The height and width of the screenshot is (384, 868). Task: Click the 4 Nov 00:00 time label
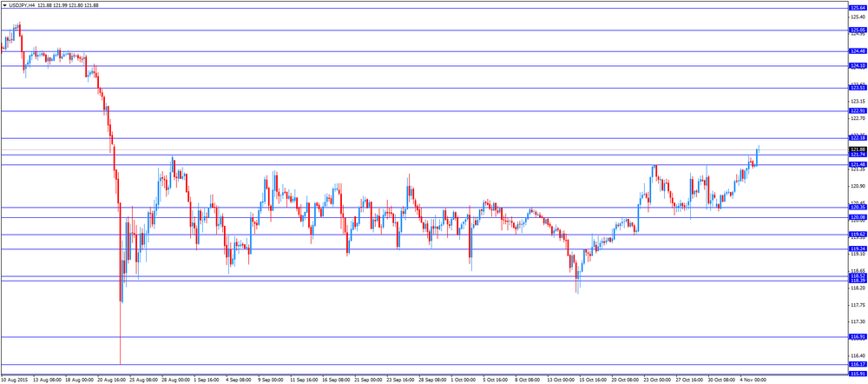point(753,381)
